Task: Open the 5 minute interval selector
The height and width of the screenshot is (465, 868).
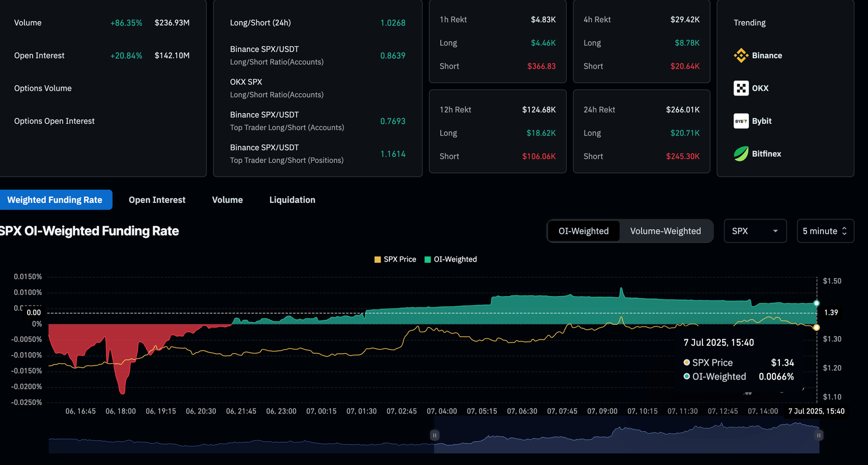Action: [x=824, y=231]
